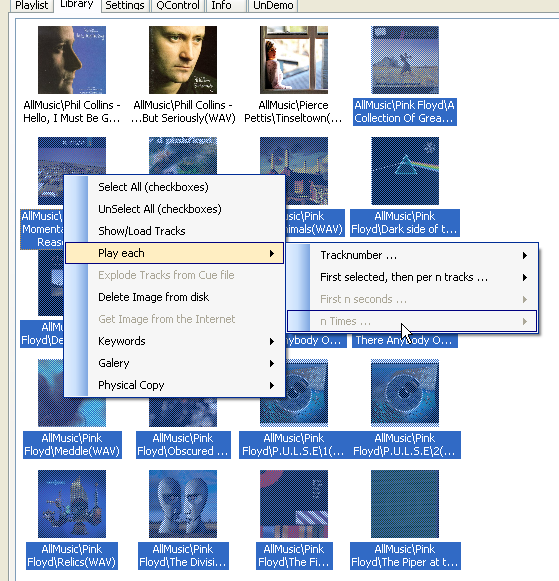
Task: Select the ...But Seriously(WAV) album cover
Action: (x=183, y=60)
